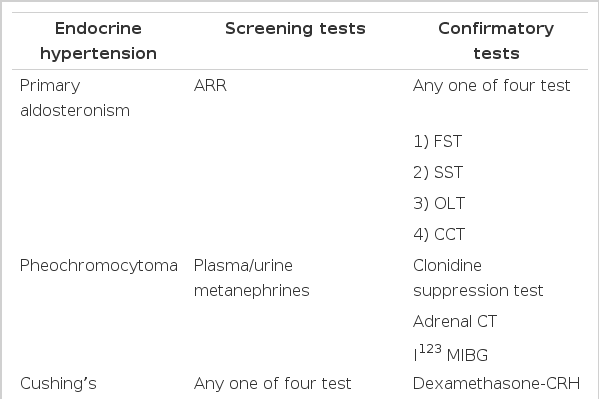
Task: Select the Primary aldosteronism row label
Action: 75,98
